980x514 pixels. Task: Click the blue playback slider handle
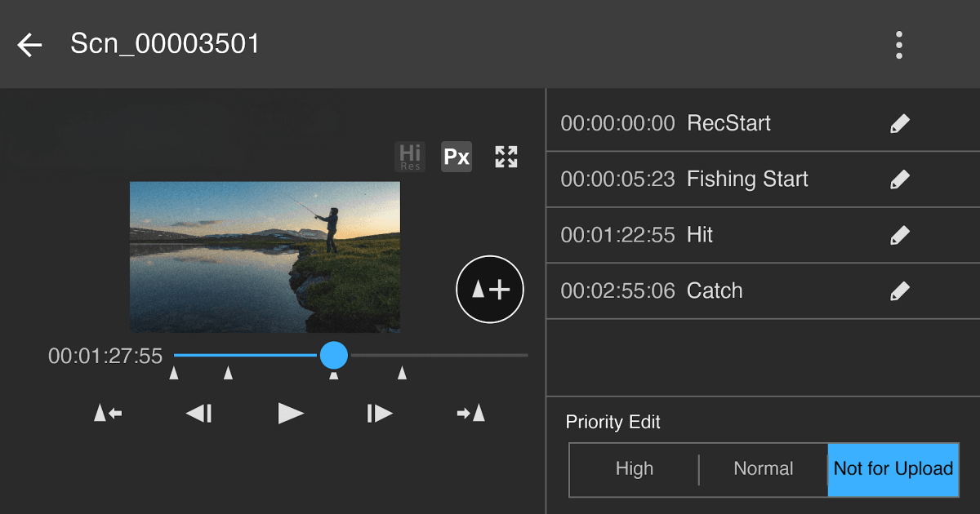[333, 356]
